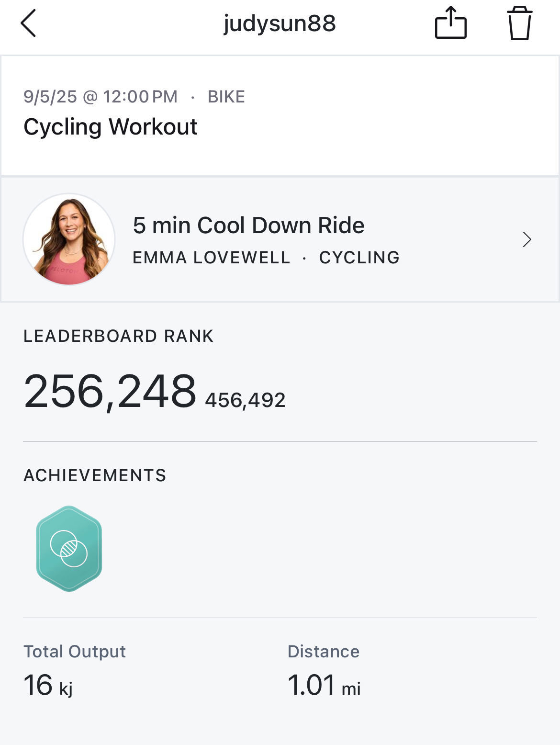Tap the back arrow icon
This screenshot has height=745, width=560.
(28, 23)
